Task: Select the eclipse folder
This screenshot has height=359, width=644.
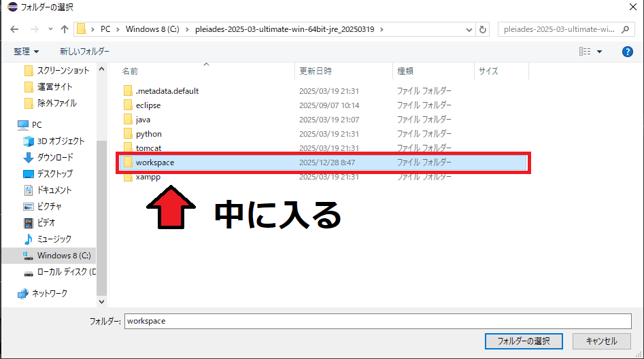Action: coord(148,105)
